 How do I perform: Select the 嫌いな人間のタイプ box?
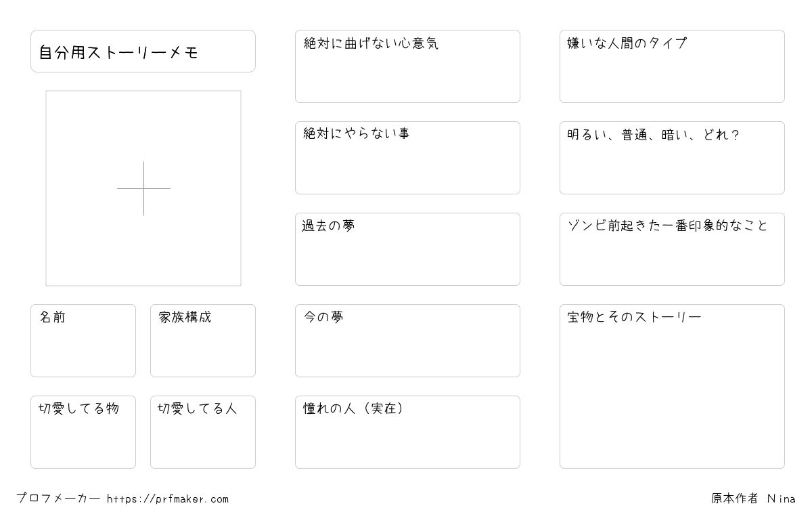pyautogui.click(x=672, y=66)
